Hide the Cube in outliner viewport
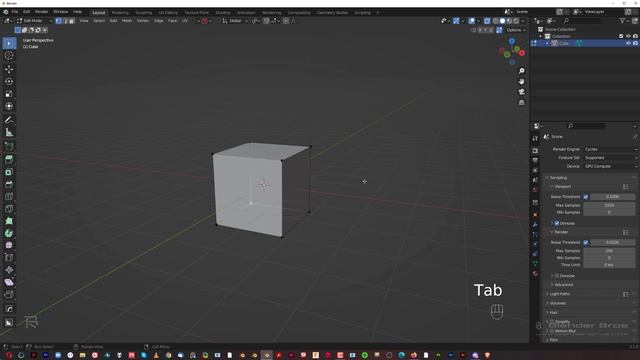Screen dimensions: 640x360 pyautogui.click(x=628, y=43)
